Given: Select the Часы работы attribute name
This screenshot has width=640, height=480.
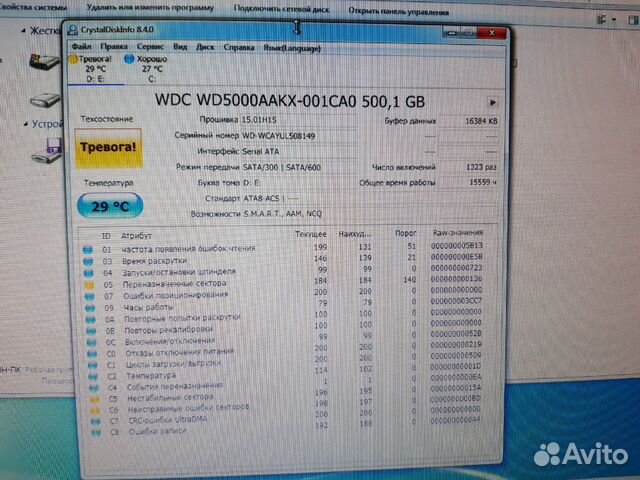Looking at the screenshot, I should (x=148, y=307).
